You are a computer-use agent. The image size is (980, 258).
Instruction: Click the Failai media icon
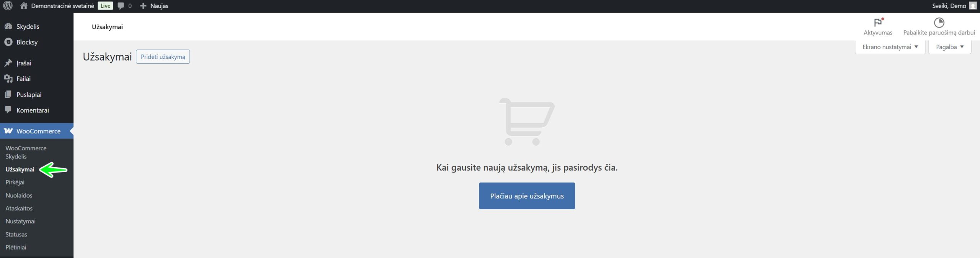(8, 79)
